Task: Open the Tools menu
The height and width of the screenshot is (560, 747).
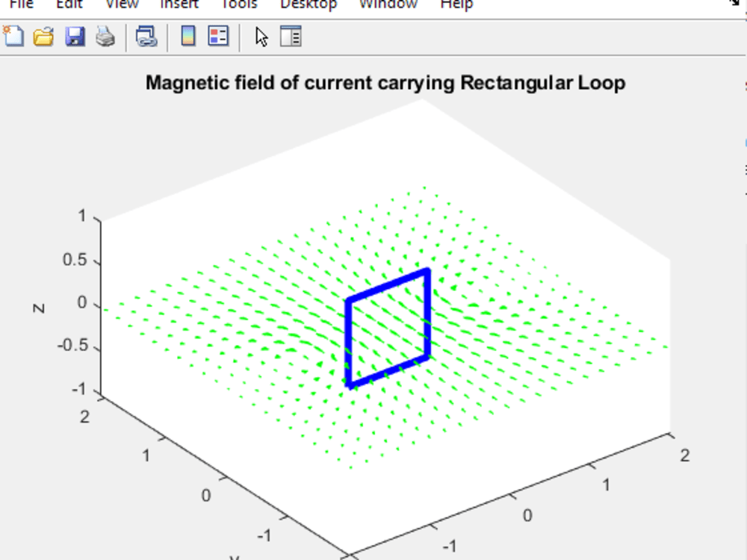Action: (239, 4)
